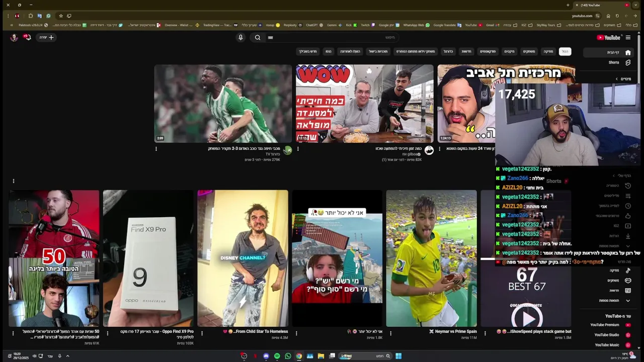Open Discord from the taskbar

coord(266,356)
